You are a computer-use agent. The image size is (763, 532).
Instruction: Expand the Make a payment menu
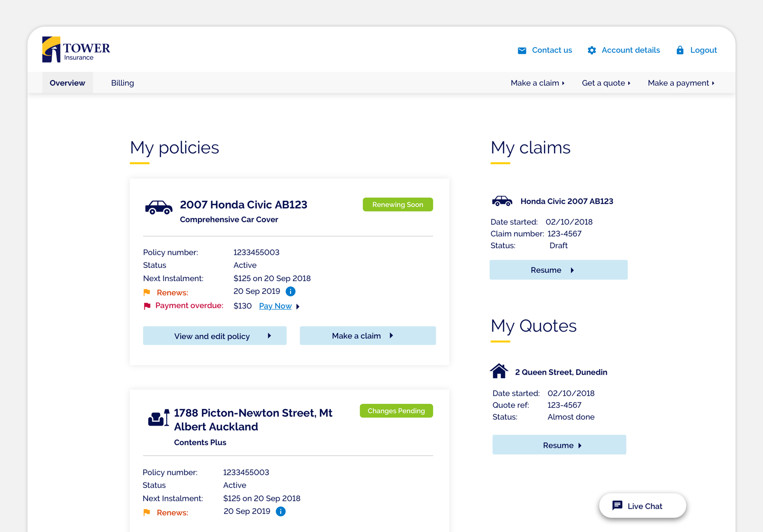coord(680,83)
